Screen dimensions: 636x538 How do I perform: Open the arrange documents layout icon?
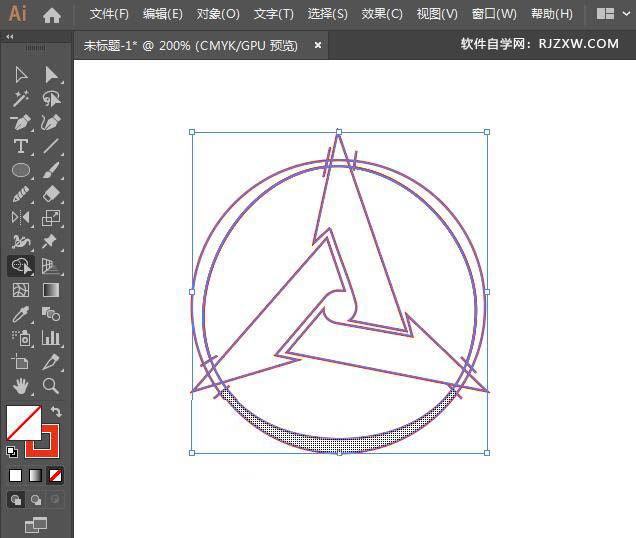tap(605, 14)
